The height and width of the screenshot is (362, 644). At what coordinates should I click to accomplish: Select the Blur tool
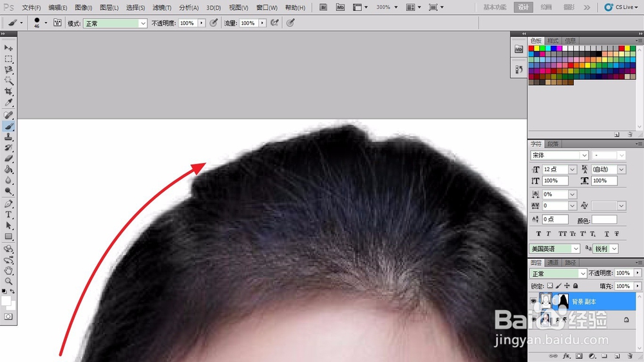point(8,180)
